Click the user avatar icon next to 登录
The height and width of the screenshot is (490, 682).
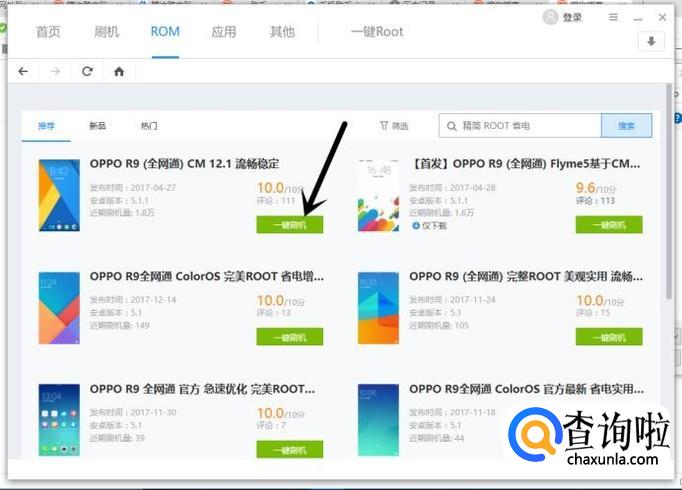[x=550, y=17]
